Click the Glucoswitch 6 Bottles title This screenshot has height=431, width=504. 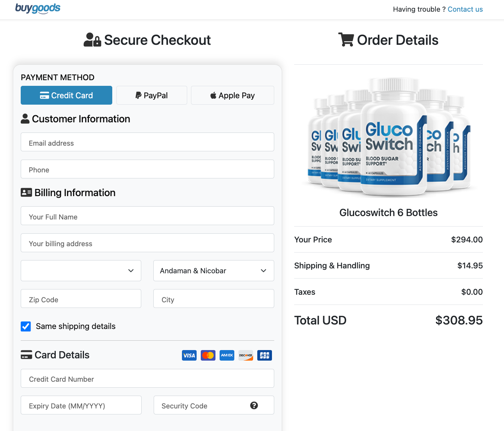pos(388,213)
